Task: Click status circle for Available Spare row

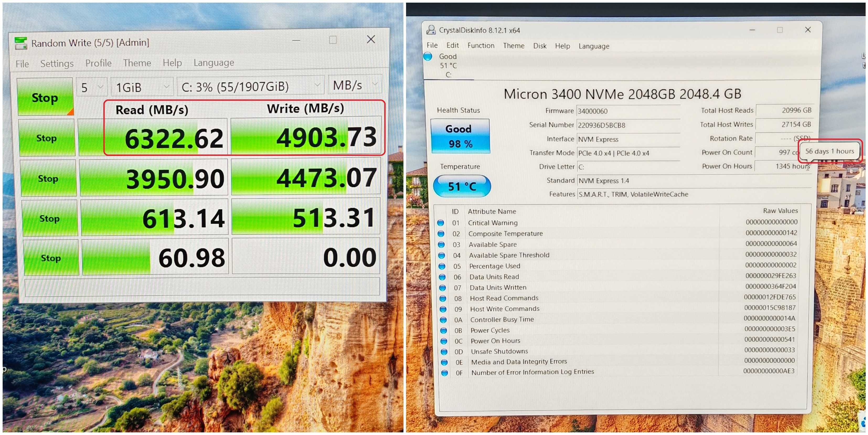Action: coord(441,244)
